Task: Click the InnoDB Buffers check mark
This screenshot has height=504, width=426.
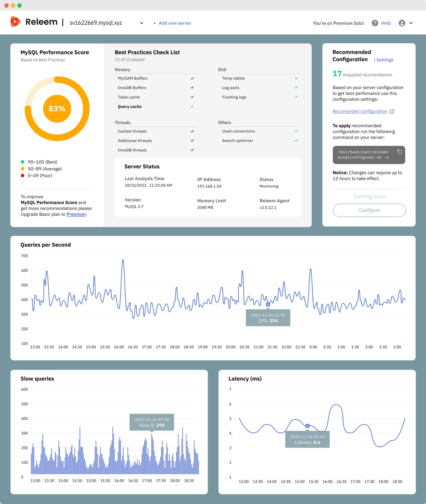Action: coord(192,87)
